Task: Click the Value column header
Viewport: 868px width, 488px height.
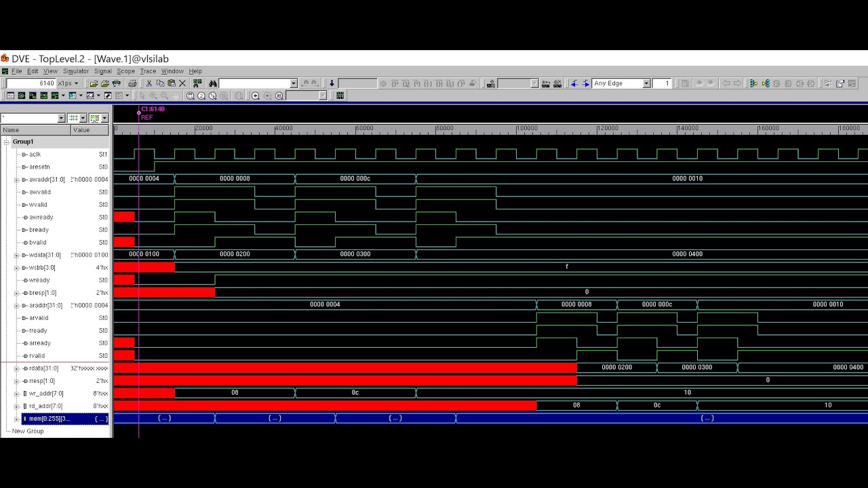Action: click(90, 130)
